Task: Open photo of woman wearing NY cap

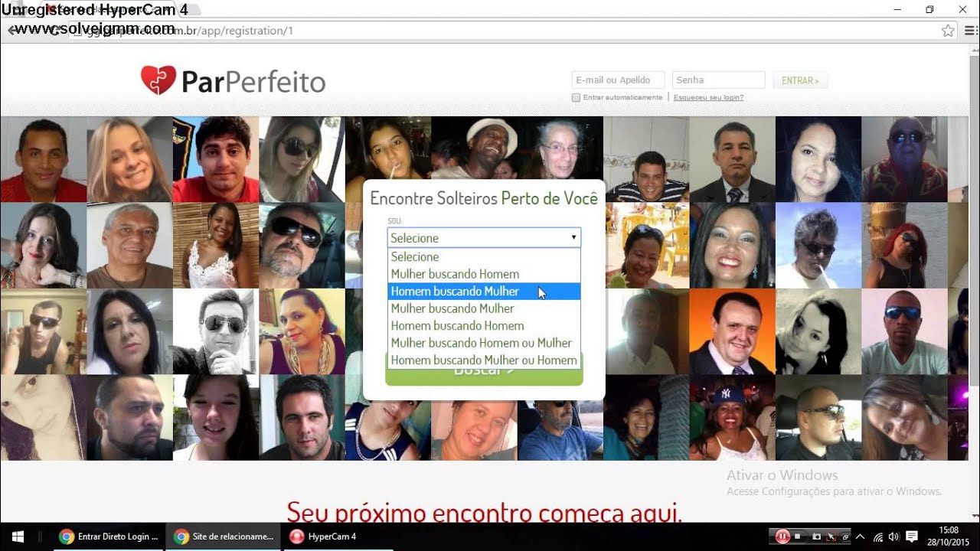Action: point(732,418)
